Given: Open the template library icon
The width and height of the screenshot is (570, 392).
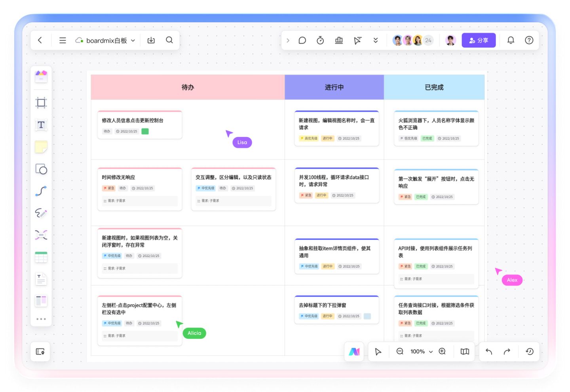Looking at the screenshot, I should [41, 76].
